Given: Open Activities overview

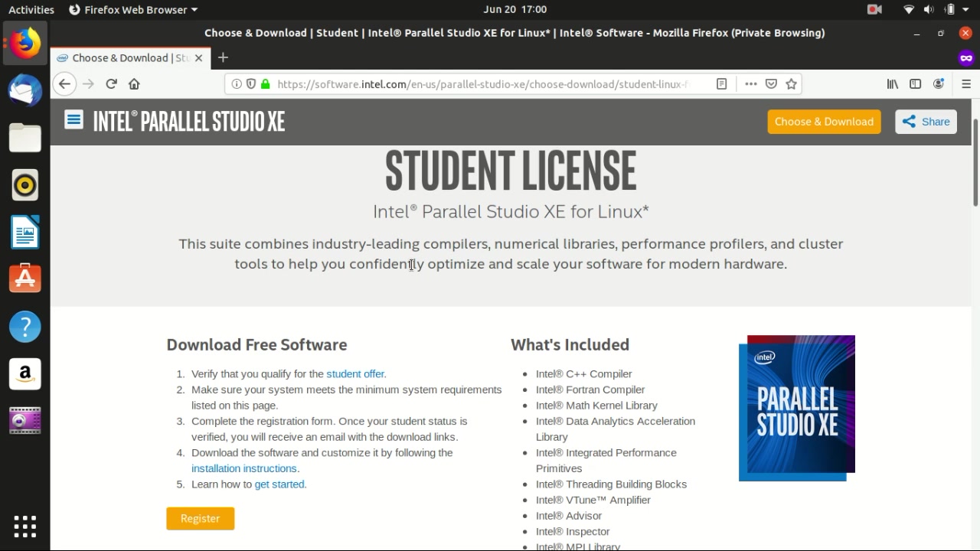Looking at the screenshot, I should [31, 9].
